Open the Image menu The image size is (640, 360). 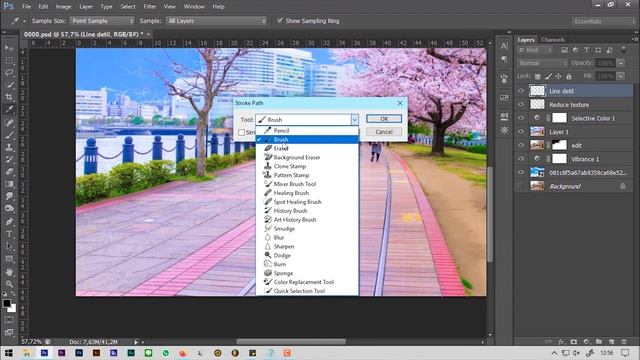click(x=63, y=7)
